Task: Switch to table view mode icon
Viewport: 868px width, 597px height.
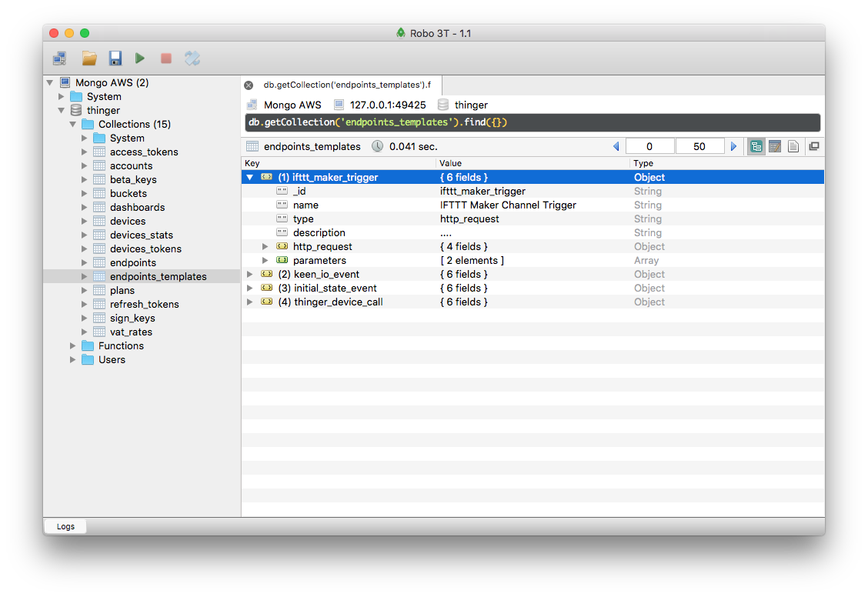Action: tap(775, 147)
